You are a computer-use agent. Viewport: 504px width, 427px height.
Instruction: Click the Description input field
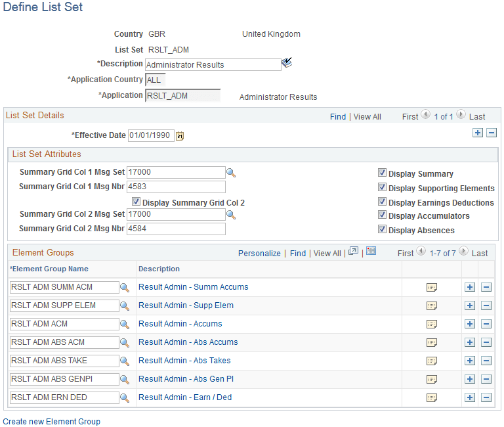[213, 64]
